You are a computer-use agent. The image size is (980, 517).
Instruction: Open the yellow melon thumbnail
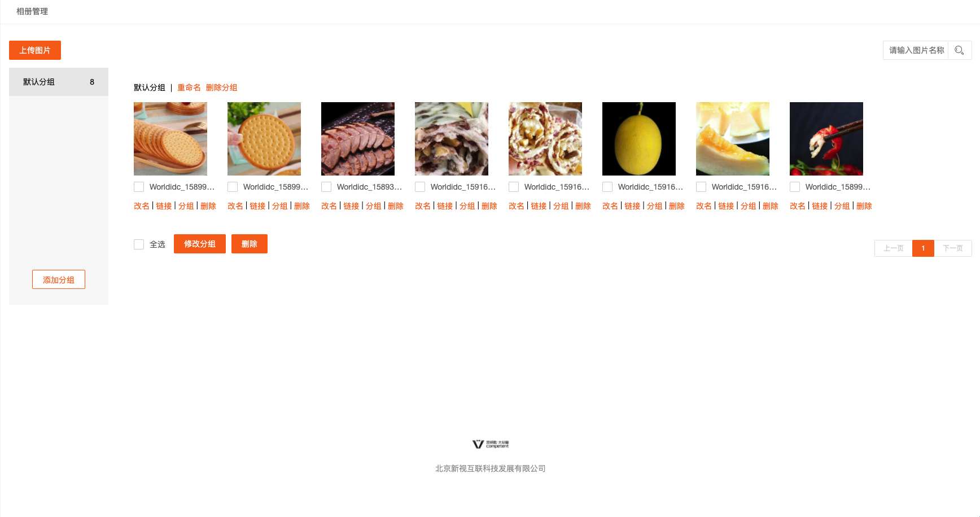point(639,139)
